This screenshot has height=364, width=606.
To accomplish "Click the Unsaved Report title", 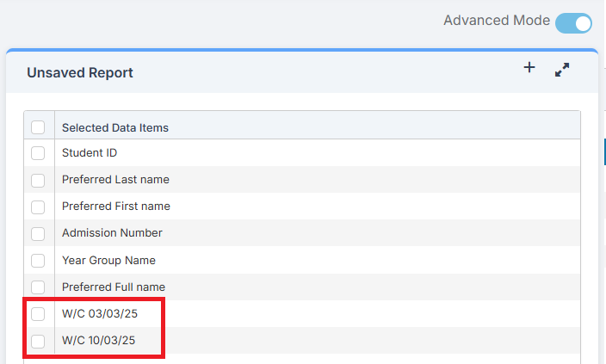I will [x=80, y=73].
